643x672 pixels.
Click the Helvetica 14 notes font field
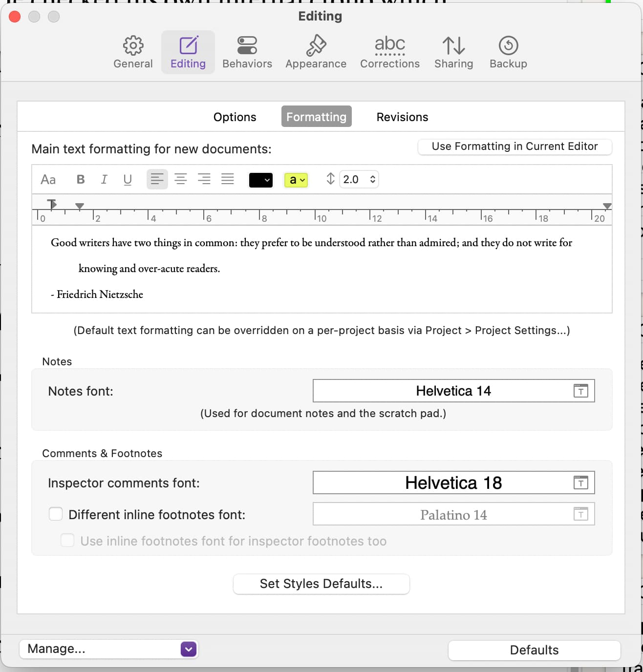coord(453,391)
